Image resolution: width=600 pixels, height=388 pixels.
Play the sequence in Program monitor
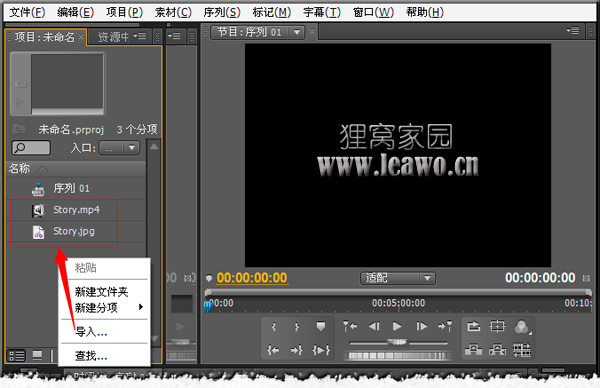pos(397,326)
